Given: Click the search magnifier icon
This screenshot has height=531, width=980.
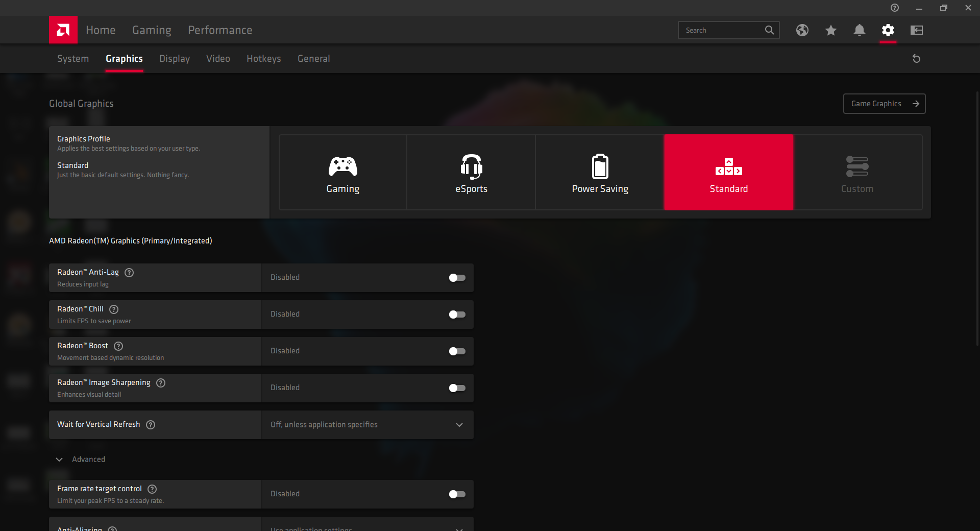Looking at the screenshot, I should pyautogui.click(x=769, y=30).
